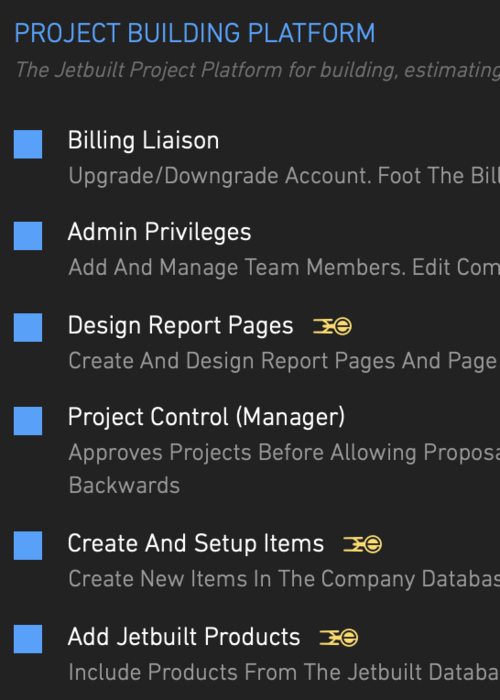The width and height of the screenshot is (500, 700).
Task: Uncheck the Add Jetbuilt Products checkbox
Action: pyautogui.click(x=28, y=639)
